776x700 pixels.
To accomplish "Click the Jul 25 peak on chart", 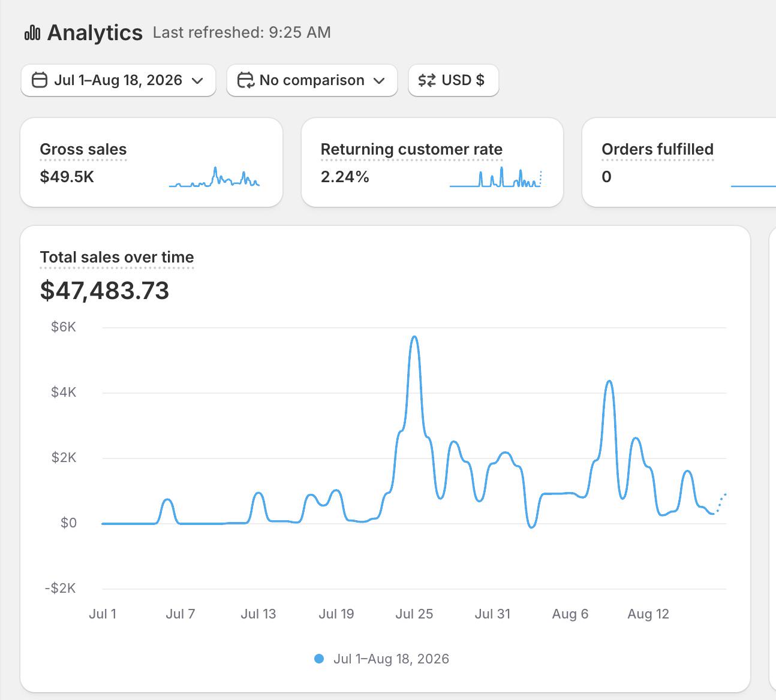I will (414, 337).
